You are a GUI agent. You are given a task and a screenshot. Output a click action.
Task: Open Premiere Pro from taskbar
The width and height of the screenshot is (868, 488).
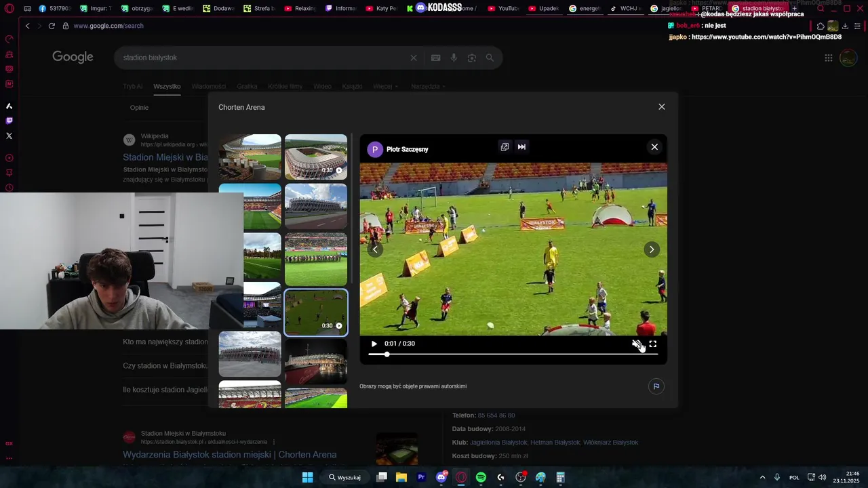[x=421, y=477]
